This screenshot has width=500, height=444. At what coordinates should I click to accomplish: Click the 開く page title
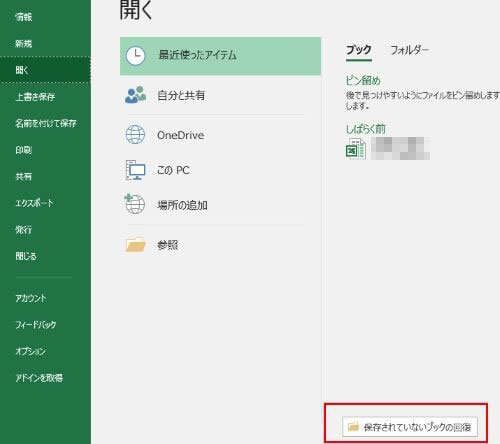click(x=136, y=10)
